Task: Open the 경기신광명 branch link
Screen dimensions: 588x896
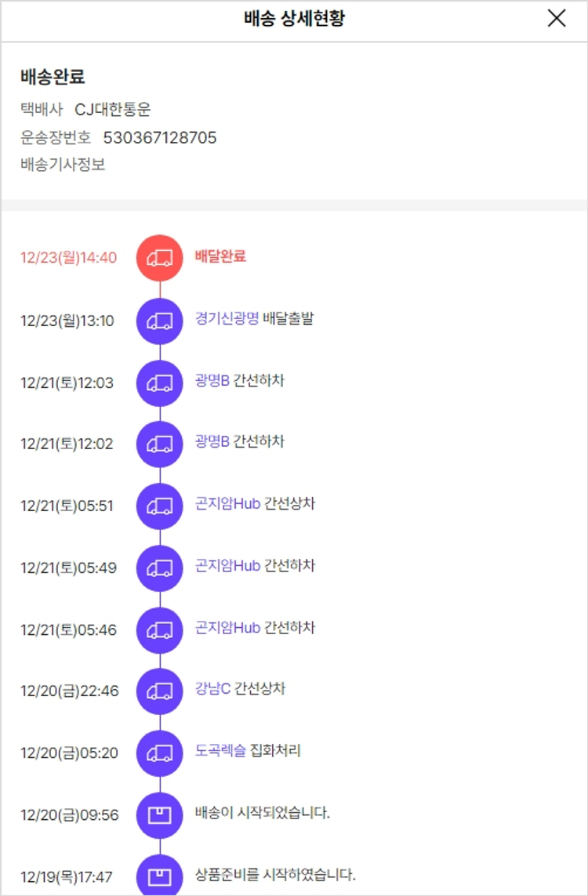Action: tap(227, 319)
